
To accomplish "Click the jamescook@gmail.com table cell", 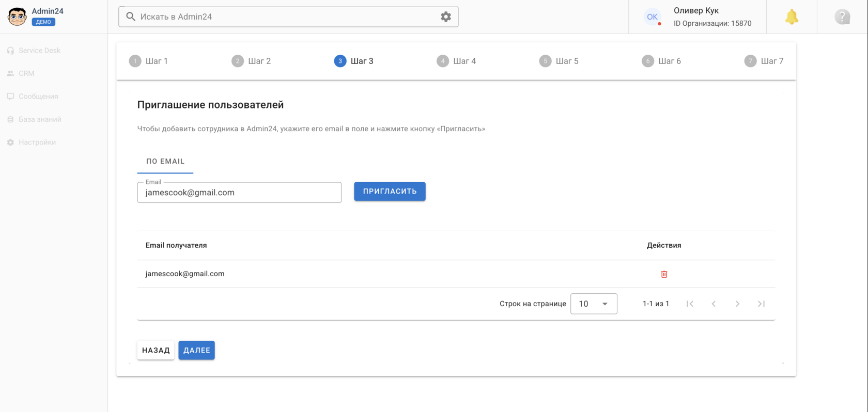I will click(185, 274).
